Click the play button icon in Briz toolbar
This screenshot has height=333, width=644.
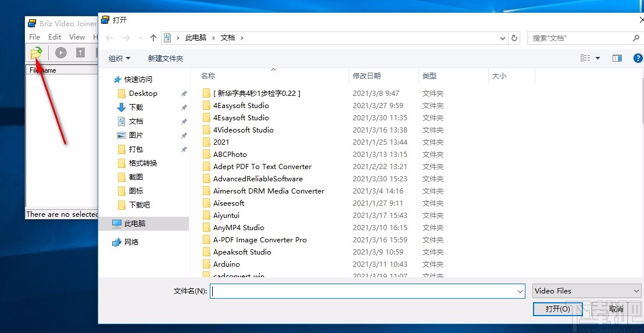tap(61, 52)
